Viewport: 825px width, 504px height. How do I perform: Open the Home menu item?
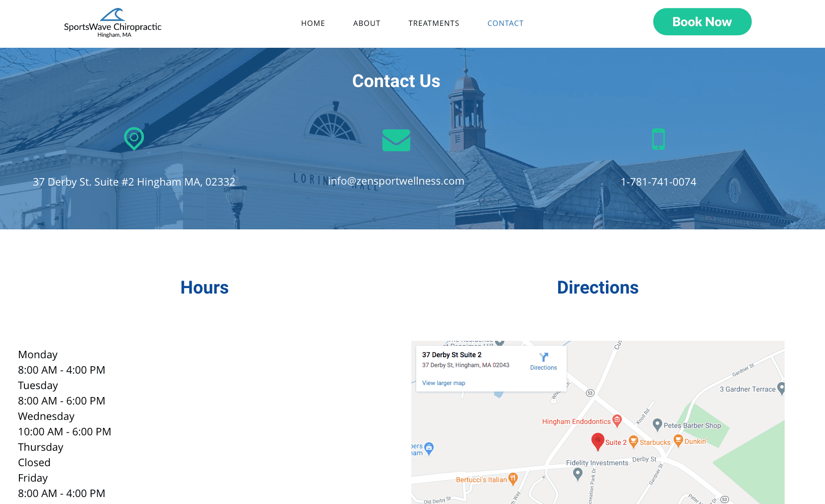coord(313,23)
